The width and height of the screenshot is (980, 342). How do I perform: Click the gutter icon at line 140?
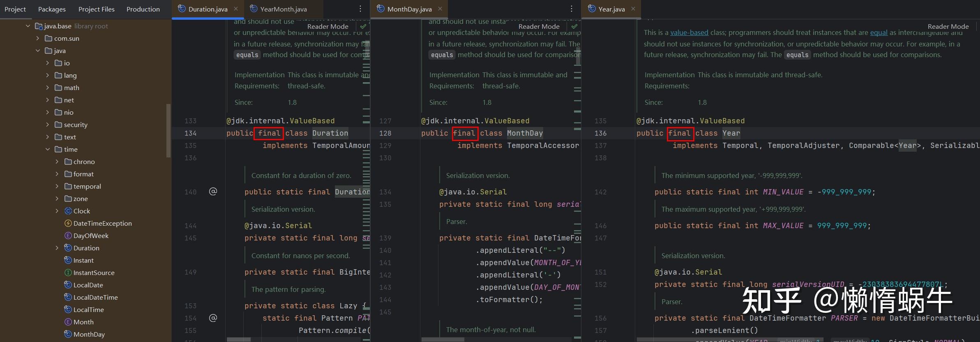[213, 192]
